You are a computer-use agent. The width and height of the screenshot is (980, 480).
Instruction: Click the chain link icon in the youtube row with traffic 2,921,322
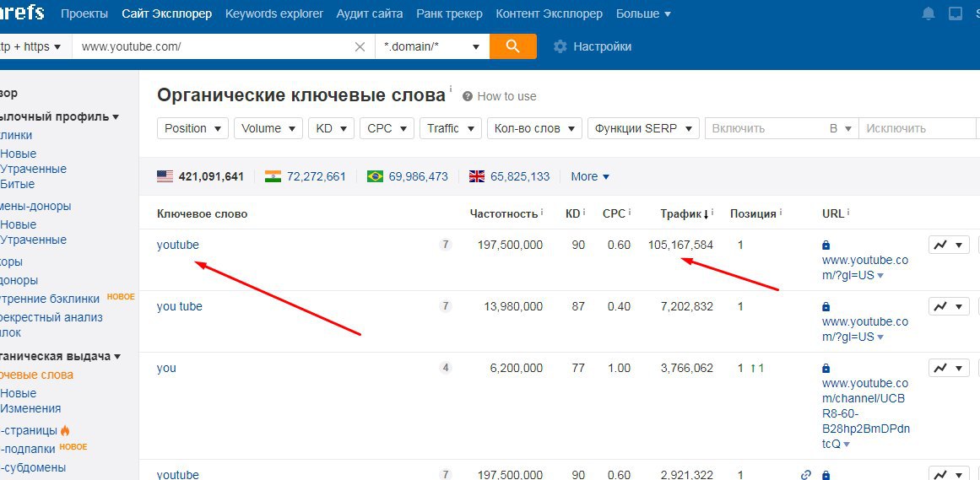coord(805,475)
